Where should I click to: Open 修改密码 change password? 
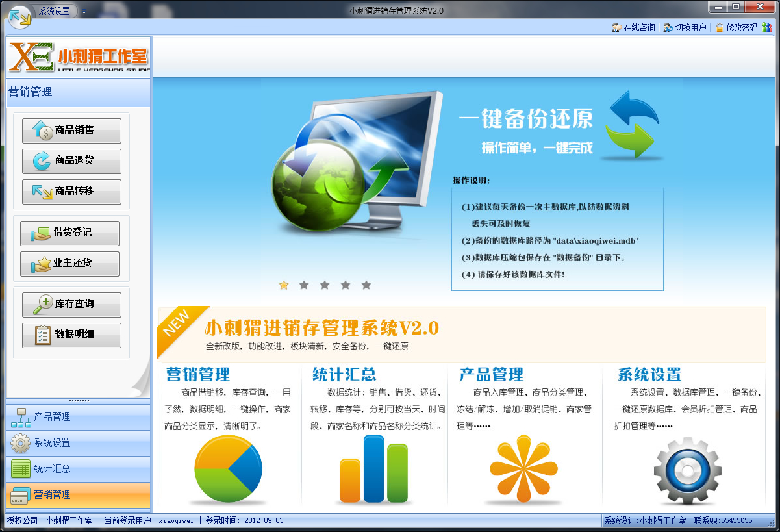click(736, 27)
